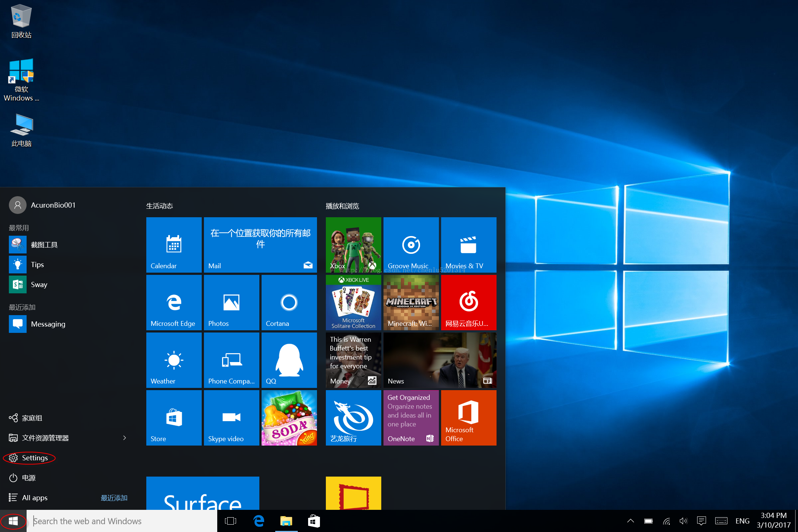Open the Microsoft Office tile

[469, 418]
